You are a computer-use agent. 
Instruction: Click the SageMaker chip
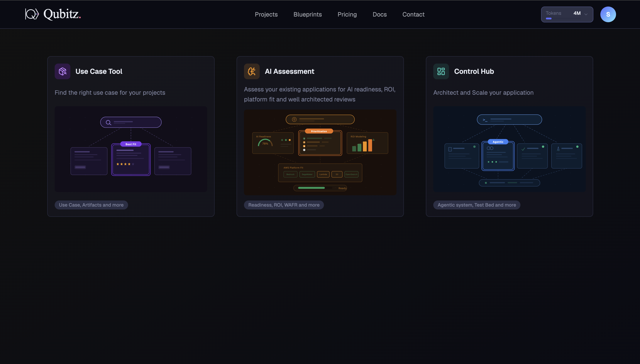(307, 174)
